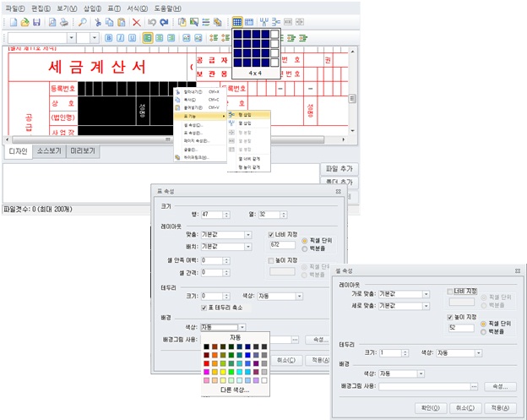Viewport: 527px width, 420px height.
Task: Open the font name dropdown in toolbar
Action: [71, 38]
